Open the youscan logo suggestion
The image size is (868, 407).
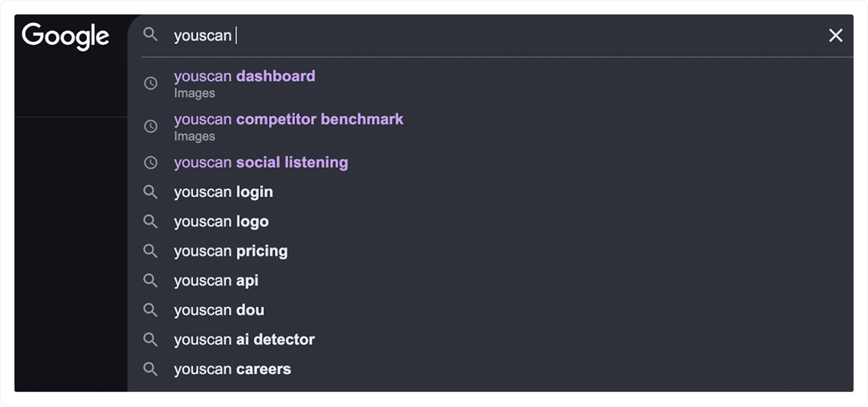coord(221,222)
